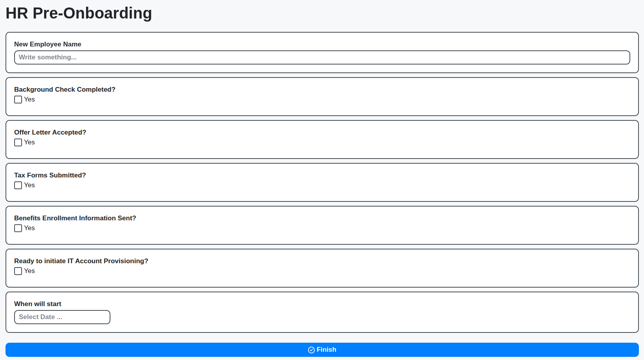Tick Yes for Tax Forms Submitted
Viewport: 644px width, 360px height.
18,185
